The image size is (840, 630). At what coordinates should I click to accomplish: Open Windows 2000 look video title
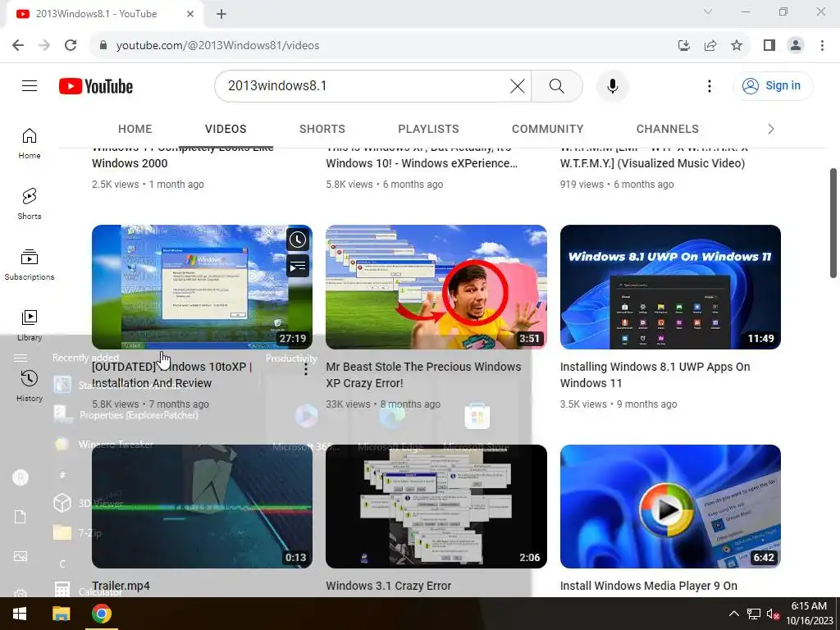pyautogui.click(x=183, y=158)
